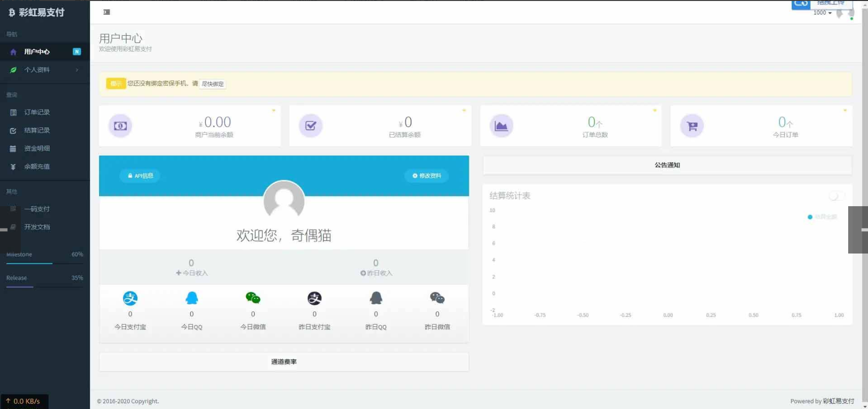Click the 尽快绑定 link in notice

coord(213,84)
